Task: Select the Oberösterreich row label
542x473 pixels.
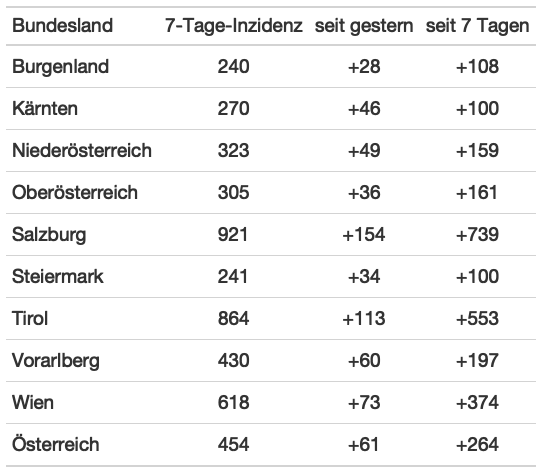Action: point(75,192)
